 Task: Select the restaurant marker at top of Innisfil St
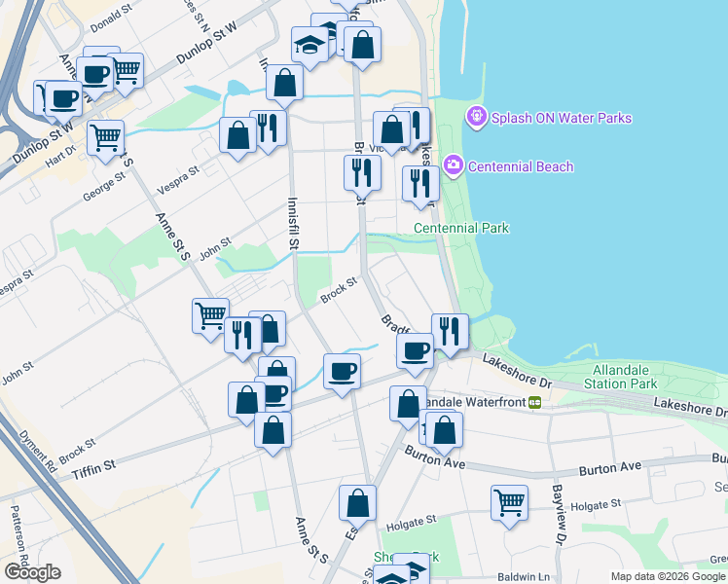[268, 130]
